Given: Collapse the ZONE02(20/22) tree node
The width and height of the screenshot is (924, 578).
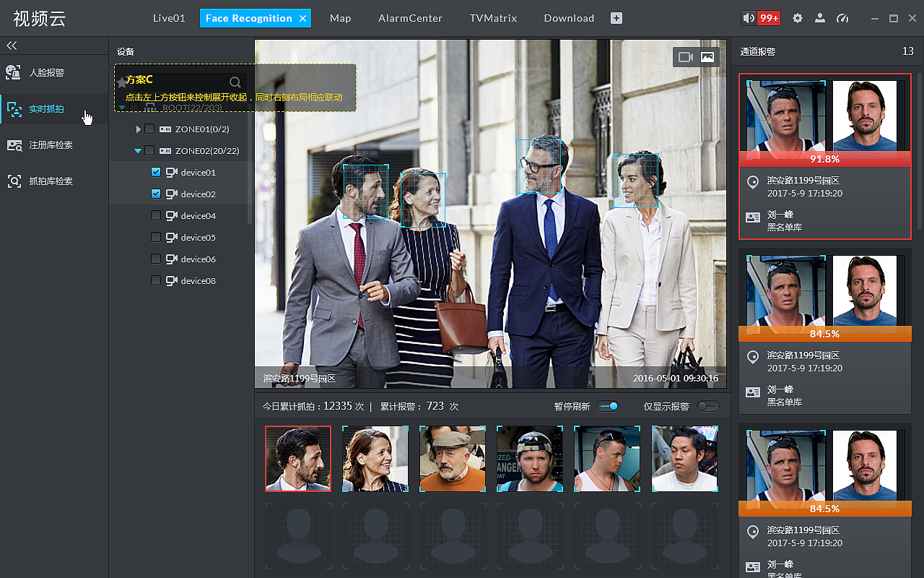Looking at the screenshot, I should 138,151.
